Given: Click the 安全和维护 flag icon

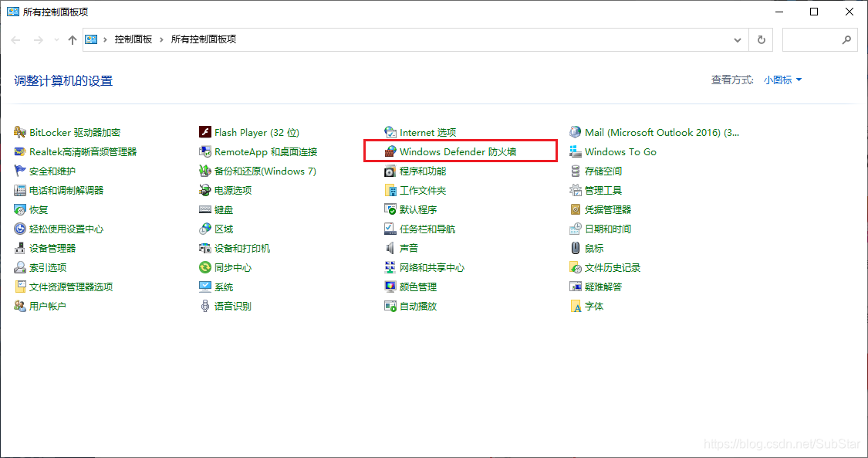Looking at the screenshot, I should [x=20, y=171].
